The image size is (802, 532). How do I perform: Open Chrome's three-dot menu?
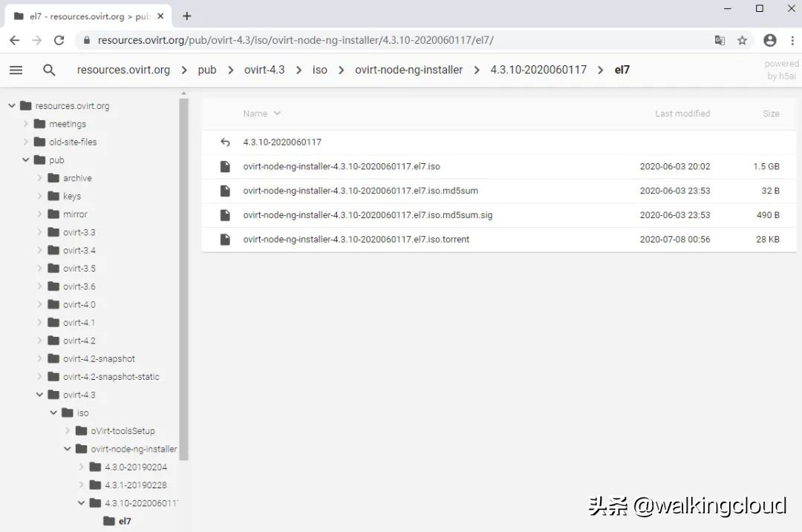pos(793,40)
